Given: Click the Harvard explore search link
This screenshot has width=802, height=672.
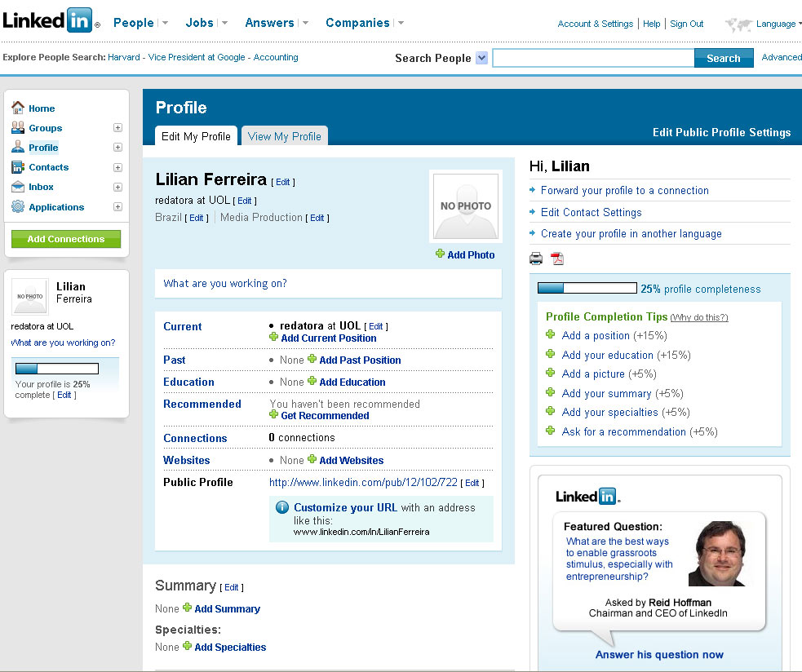Looking at the screenshot, I should tap(124, 57).
